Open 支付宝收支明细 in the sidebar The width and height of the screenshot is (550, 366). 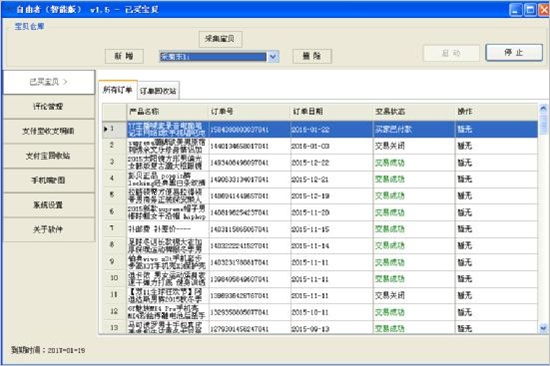click(49, 131)
